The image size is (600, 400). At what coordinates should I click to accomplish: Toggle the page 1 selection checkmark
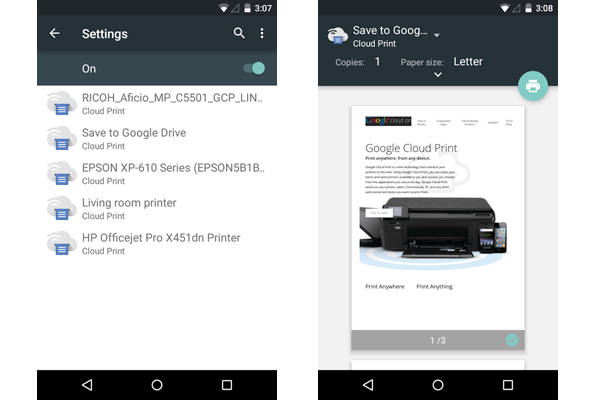pos(512,340)
